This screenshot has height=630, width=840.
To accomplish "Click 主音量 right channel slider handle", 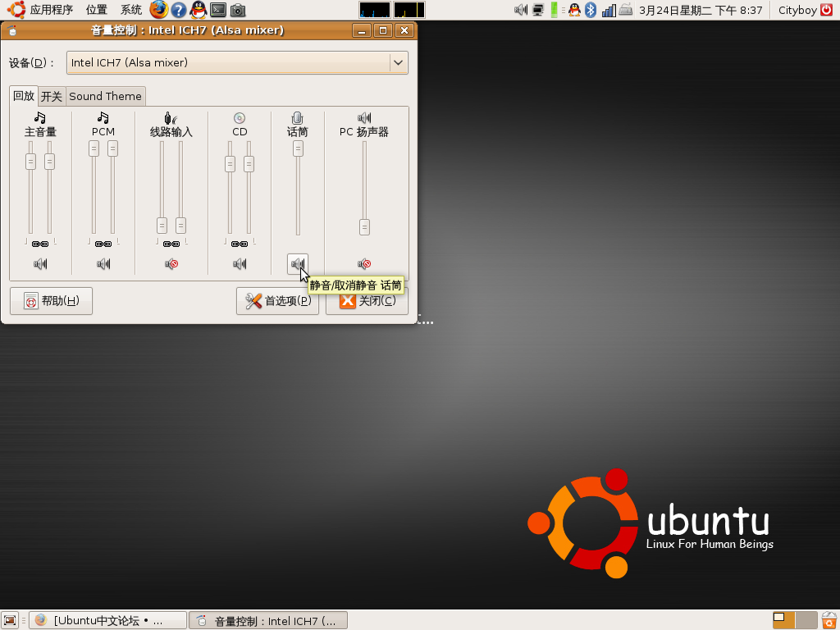I will pos(49,162).
